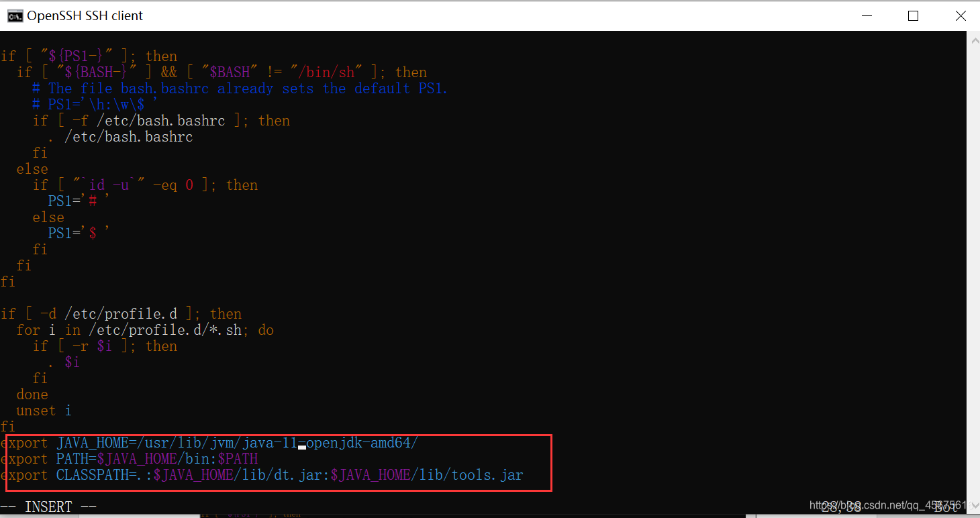Viewport: 980px width, 518px height.
Task: Click the line 'if [ -f /etc/bash.bashrc ]; then'
Action: click(161, 121)
